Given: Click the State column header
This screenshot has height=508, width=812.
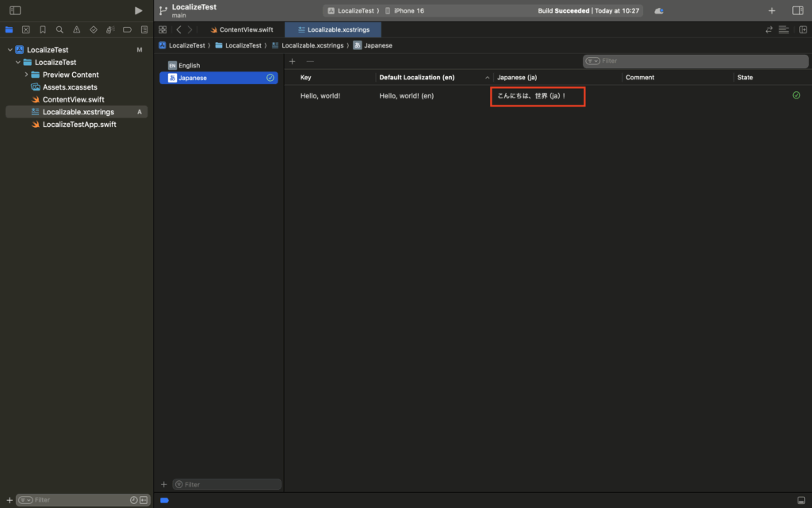Looking at the screenshot, I should [745, 77].
